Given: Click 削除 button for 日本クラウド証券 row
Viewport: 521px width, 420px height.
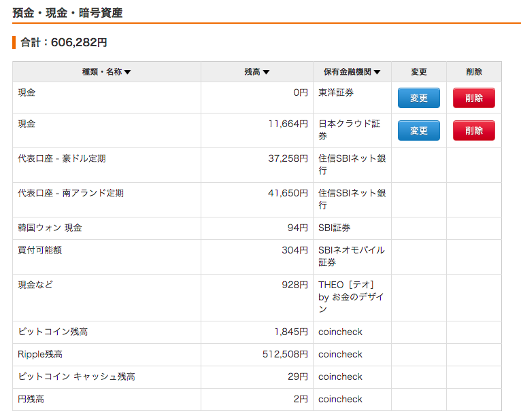Looking at the screenshot, I should pyautogui.click(x=474, y=130).
